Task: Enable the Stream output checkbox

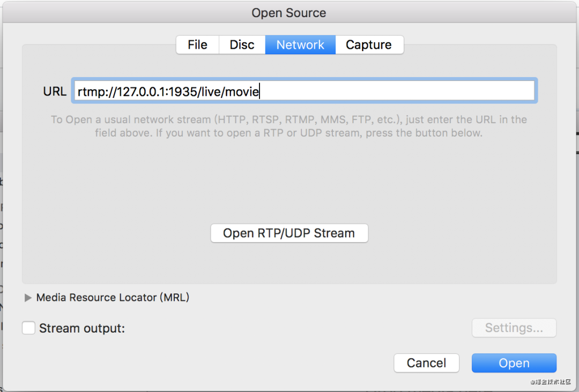Action: (x=29, y=328)
